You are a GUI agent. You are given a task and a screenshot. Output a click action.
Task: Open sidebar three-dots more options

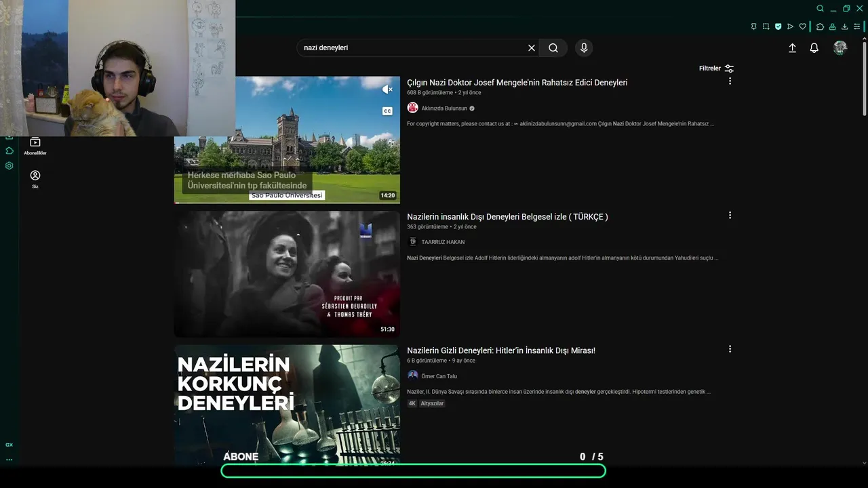point(9,460)
